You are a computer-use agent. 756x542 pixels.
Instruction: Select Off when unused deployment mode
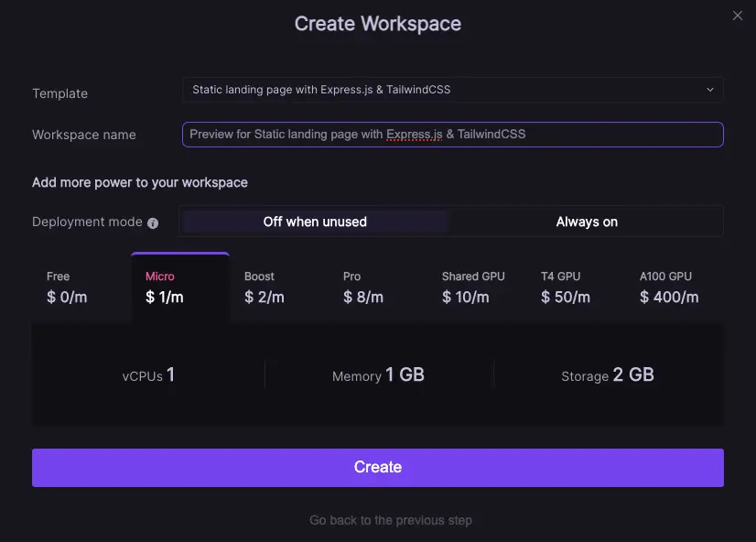coord(315,222)
